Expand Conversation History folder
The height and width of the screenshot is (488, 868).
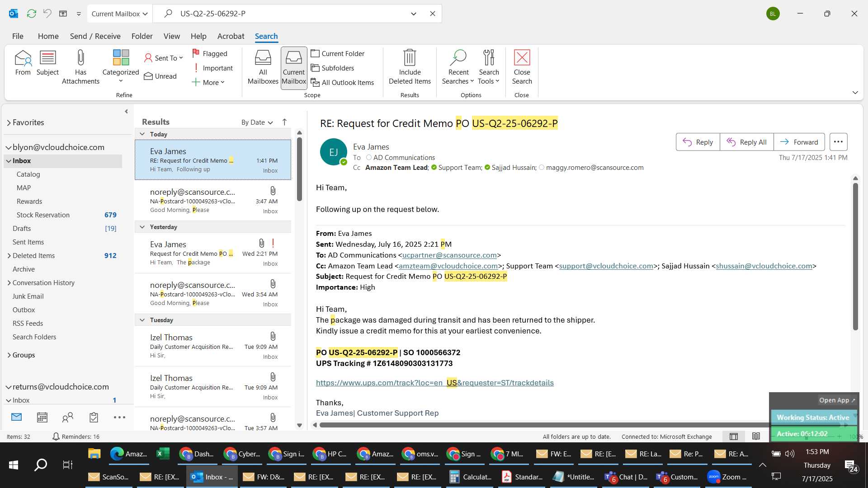(9, 283)
